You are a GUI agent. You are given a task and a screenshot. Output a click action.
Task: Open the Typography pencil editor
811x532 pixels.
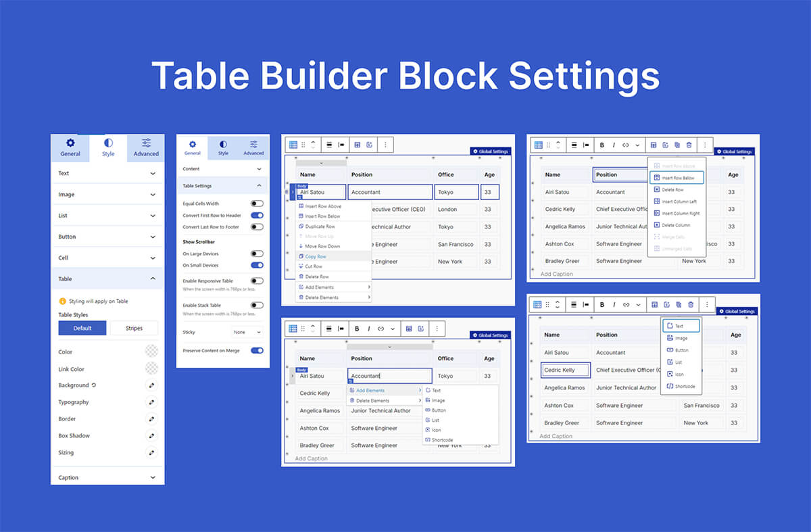[151, 402]
